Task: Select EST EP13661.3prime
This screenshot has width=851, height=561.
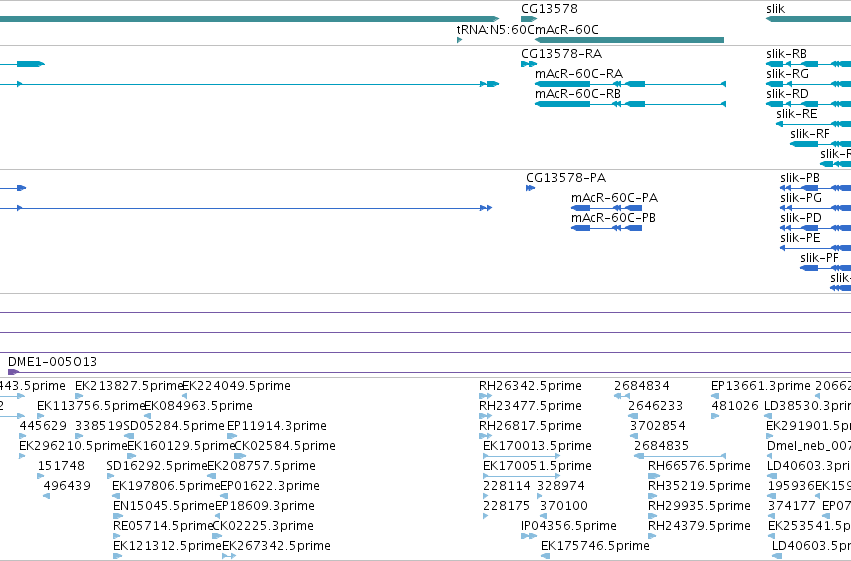Action: tap(761, 386)
